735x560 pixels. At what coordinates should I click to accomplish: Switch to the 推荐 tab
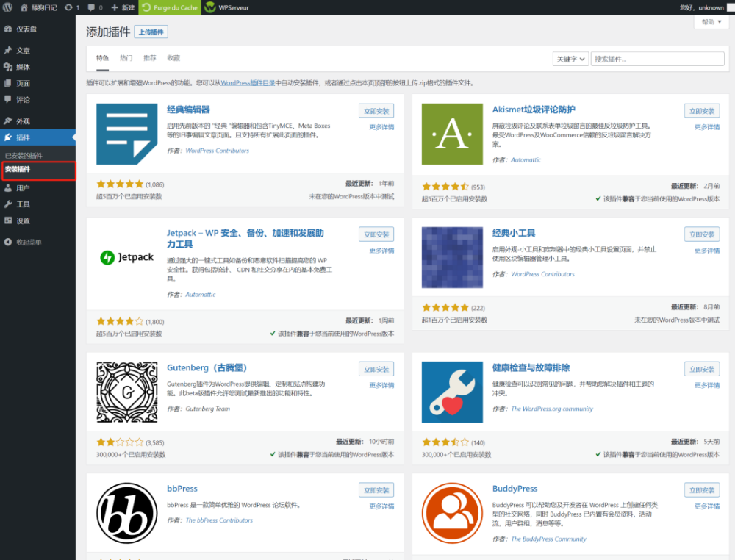pos(150,58)
